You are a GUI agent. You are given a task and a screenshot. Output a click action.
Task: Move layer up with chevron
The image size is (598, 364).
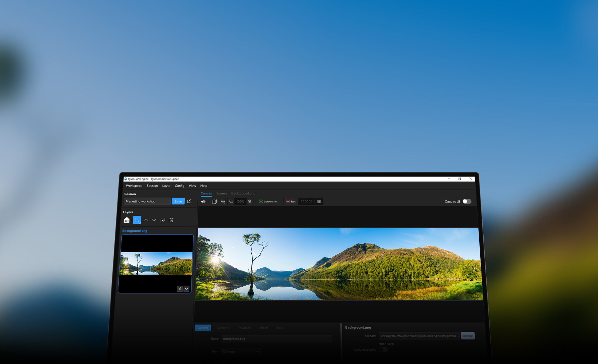click(146, 220)
